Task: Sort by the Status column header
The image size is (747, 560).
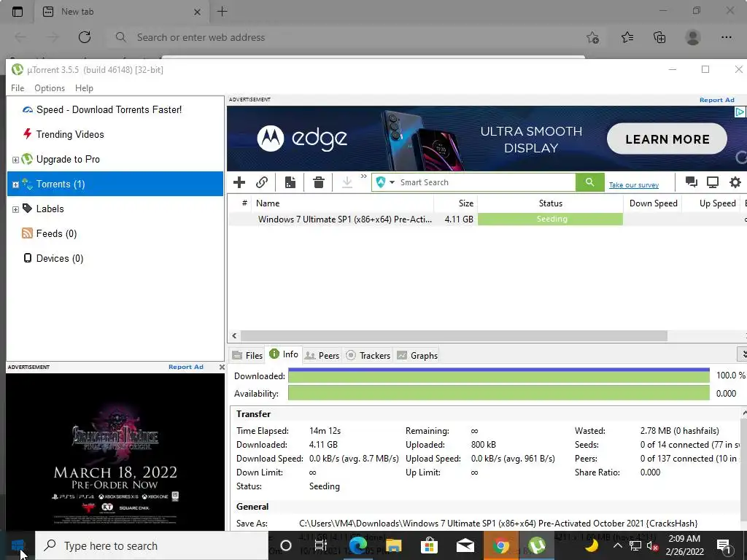Action: point(550,203)
